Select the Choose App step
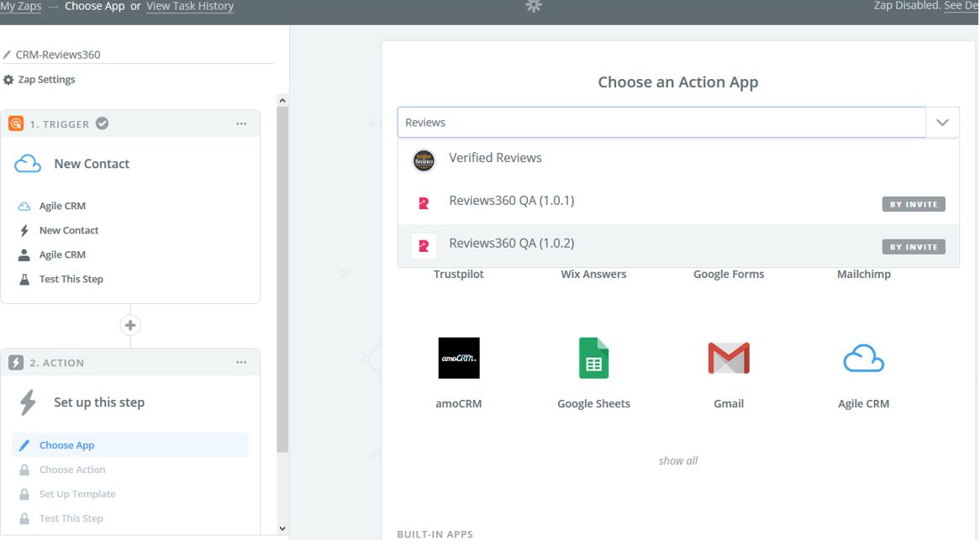 pos(130,445)
